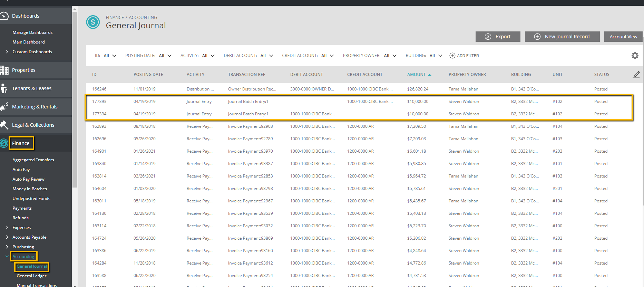Sort by STATUS column header
This screenshot has width=644, height=287.
point(602,75)
